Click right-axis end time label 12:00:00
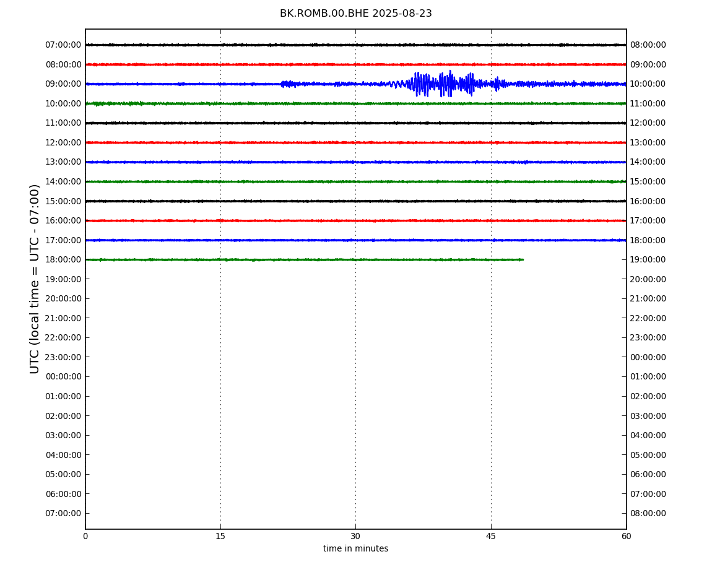The image size is (712, 588). coord(648,123)
